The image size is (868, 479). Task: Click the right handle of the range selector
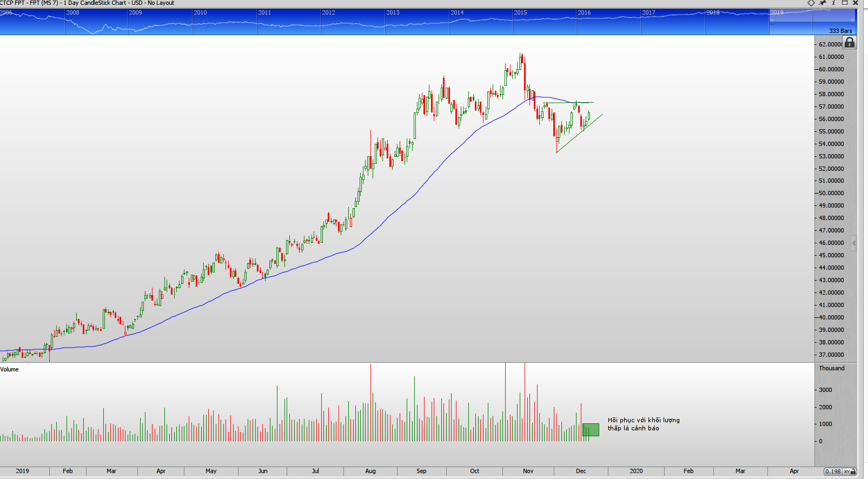coord(853,21)
